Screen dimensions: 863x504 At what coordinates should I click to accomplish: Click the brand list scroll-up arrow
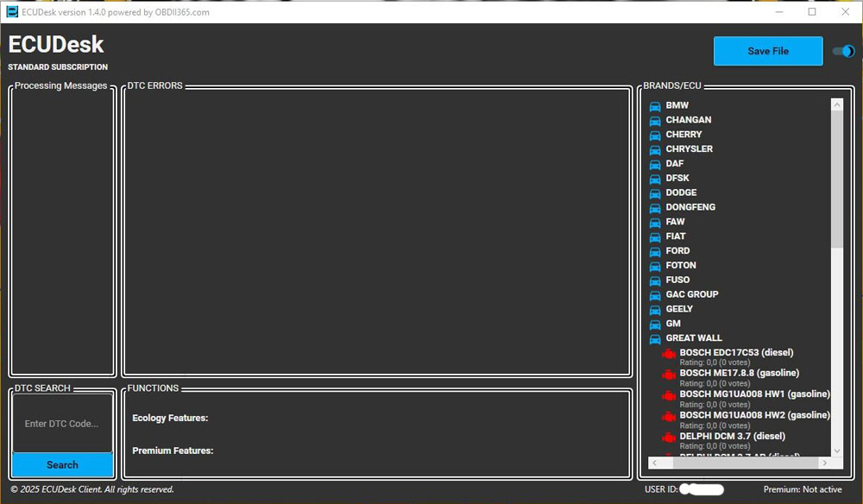tap(837, 104)
